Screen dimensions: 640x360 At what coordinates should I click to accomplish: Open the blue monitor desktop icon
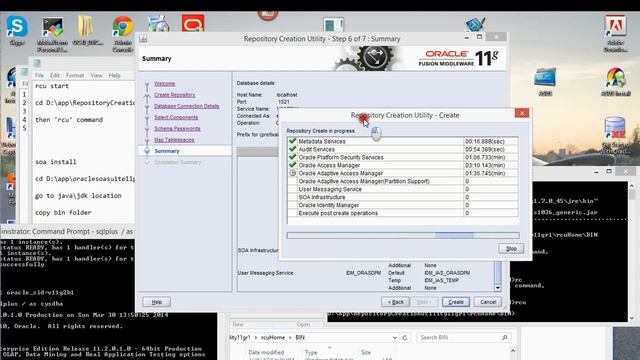545,78
